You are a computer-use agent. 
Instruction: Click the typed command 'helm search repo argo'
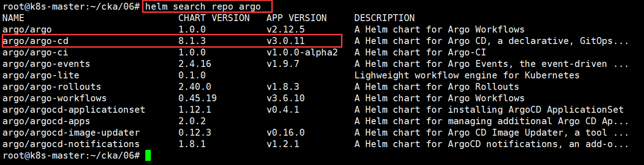click(203, 7)
